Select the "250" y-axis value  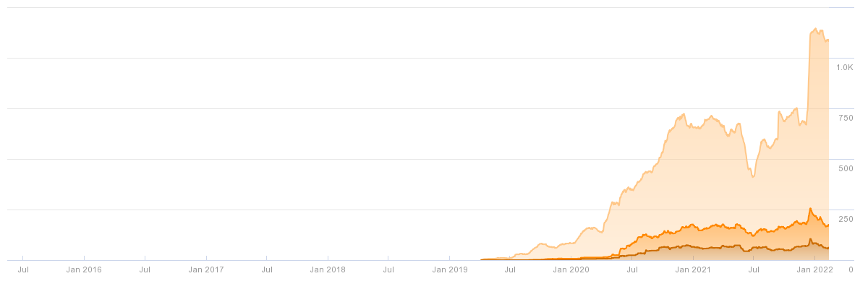tap(846, 219)
